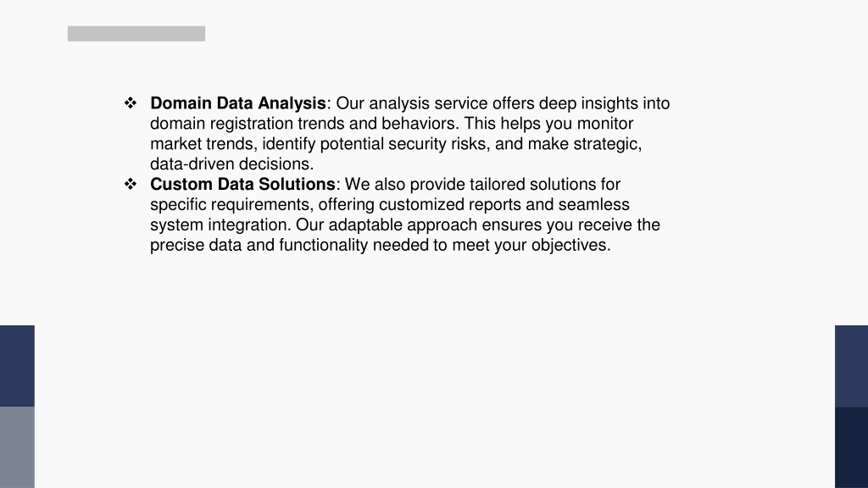Select the gray block at bottom-left edge
868x488 pixels.
pyautogui.click(x=17, y=447)
